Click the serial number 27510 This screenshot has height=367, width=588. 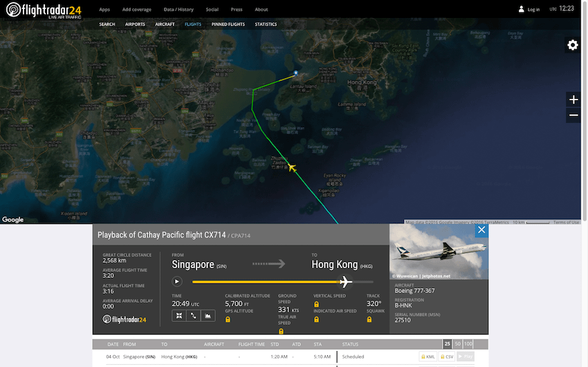pyautogui.click(x=403, y=320)
